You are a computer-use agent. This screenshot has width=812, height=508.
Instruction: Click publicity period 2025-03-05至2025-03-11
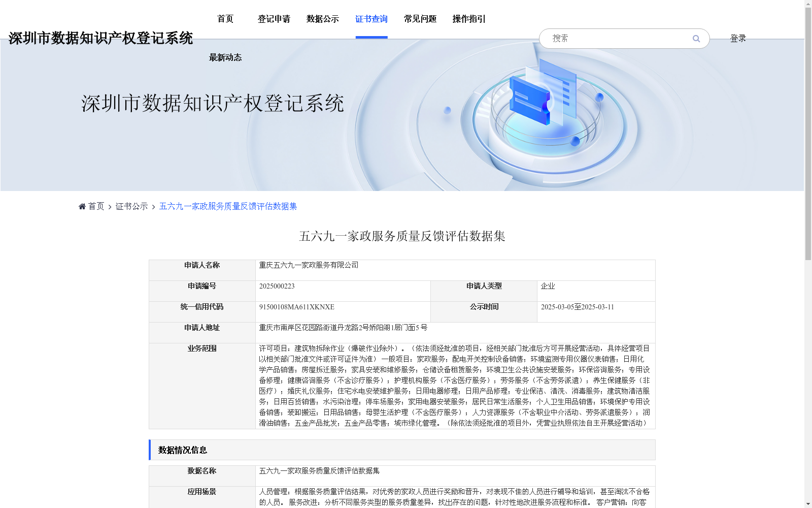pyautogui.click(x=577, y=307)
